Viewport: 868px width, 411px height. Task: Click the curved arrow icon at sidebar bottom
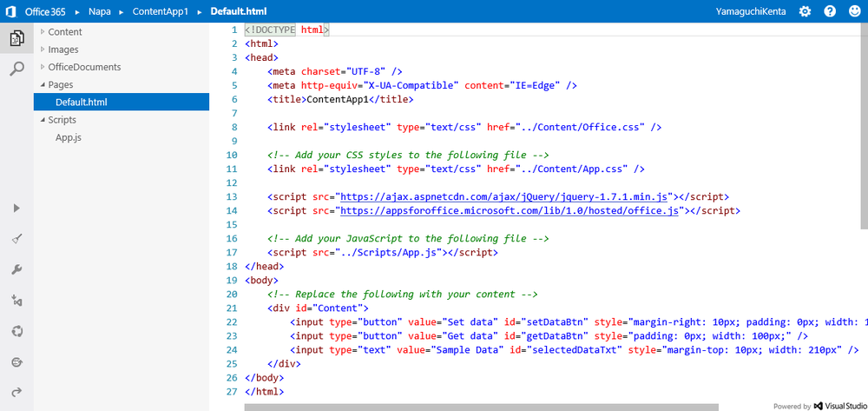tap(16, 392)
